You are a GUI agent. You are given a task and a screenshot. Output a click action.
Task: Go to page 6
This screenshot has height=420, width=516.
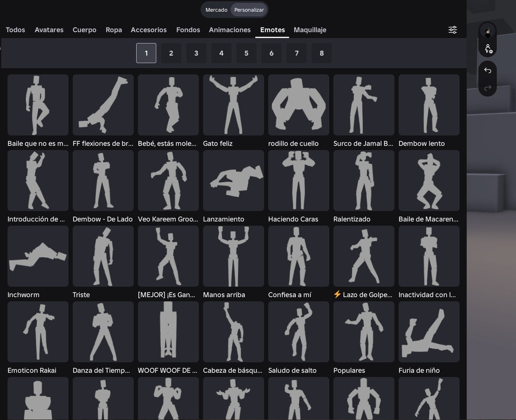pyautogui.click(x=271, y=53)
